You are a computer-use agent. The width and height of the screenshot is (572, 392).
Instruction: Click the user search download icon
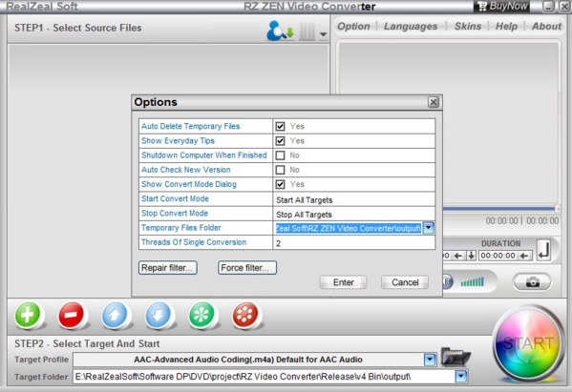click(280, 31)
